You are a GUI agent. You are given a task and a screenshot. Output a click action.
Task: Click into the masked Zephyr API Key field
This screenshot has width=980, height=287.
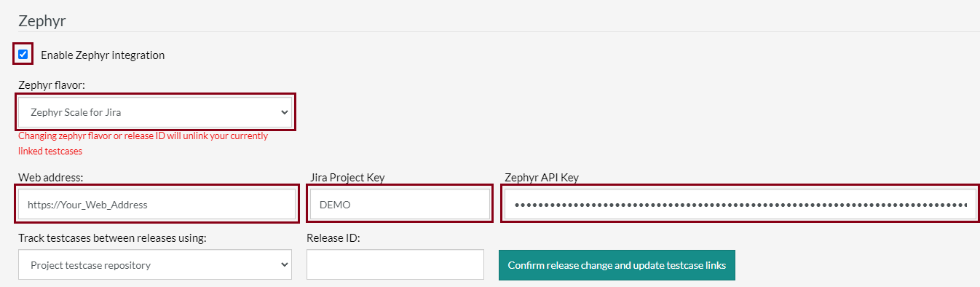(740, 205)
